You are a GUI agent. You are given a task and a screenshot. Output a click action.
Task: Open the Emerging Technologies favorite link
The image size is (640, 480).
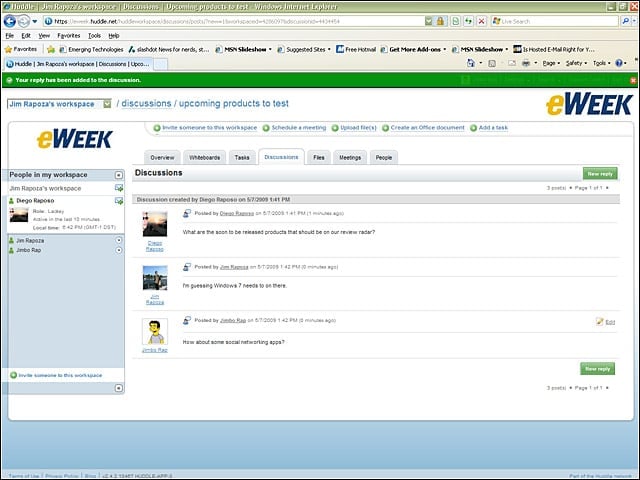pyautogui.click(x=91, y=49)
